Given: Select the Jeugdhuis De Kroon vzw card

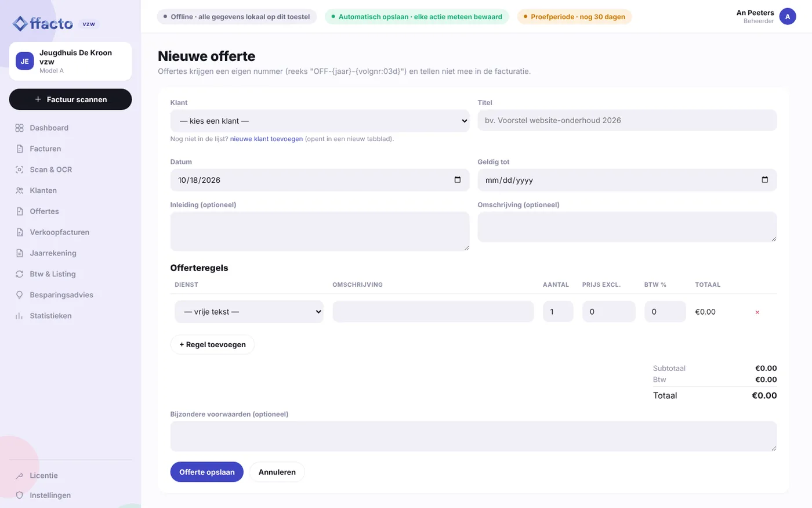Looking at the screenshot, I should point(70,61).
